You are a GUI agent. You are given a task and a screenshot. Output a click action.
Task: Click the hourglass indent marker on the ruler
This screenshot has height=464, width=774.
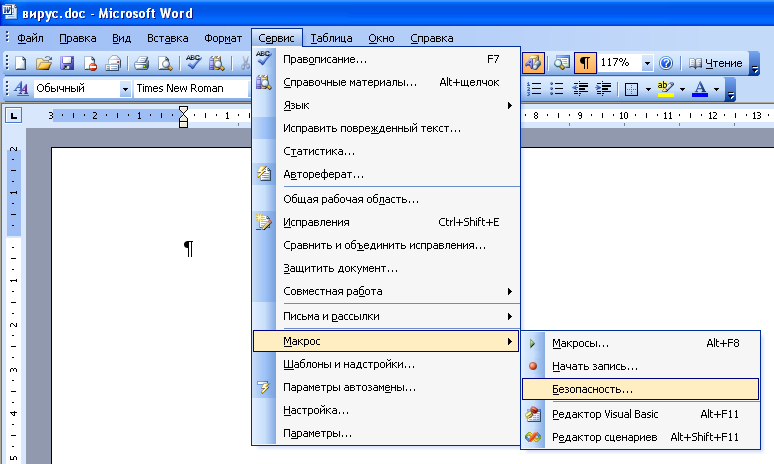click(183, 116)
